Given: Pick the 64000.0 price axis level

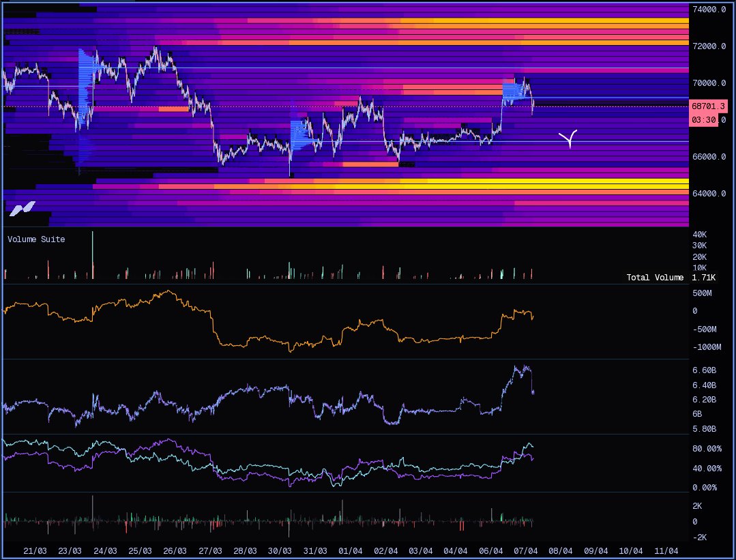Looking at the screenshot, I should pyautogui.click(x=709, y=194).
